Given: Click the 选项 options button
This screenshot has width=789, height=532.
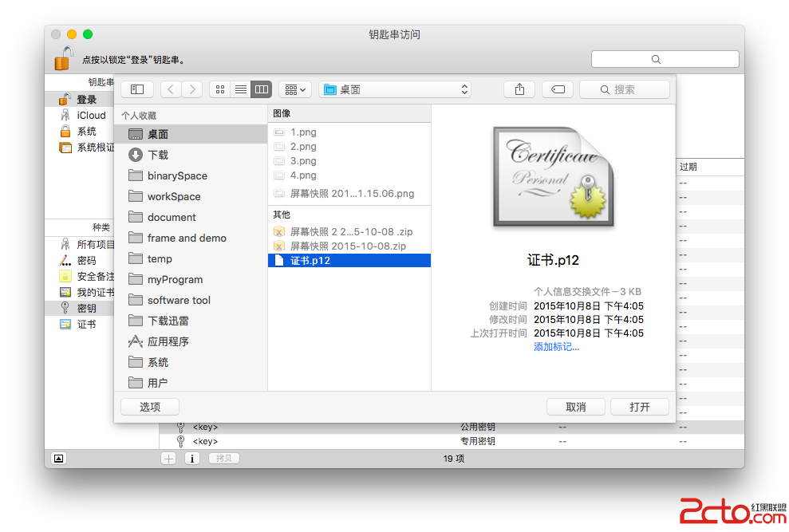Looking at the screenshot, I should [x=150, y=407].
